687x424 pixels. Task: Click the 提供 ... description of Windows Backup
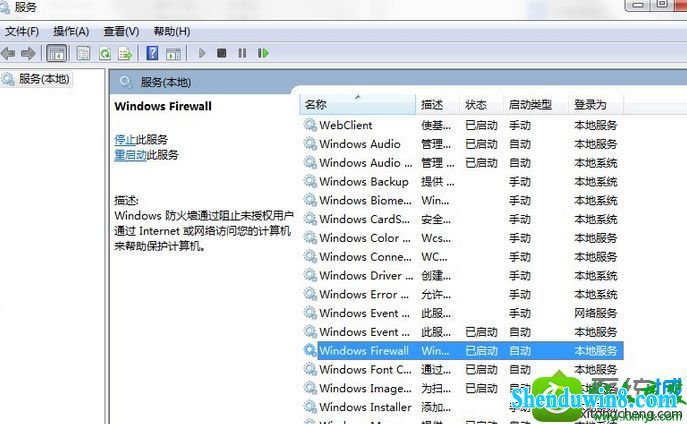(438, 182)
